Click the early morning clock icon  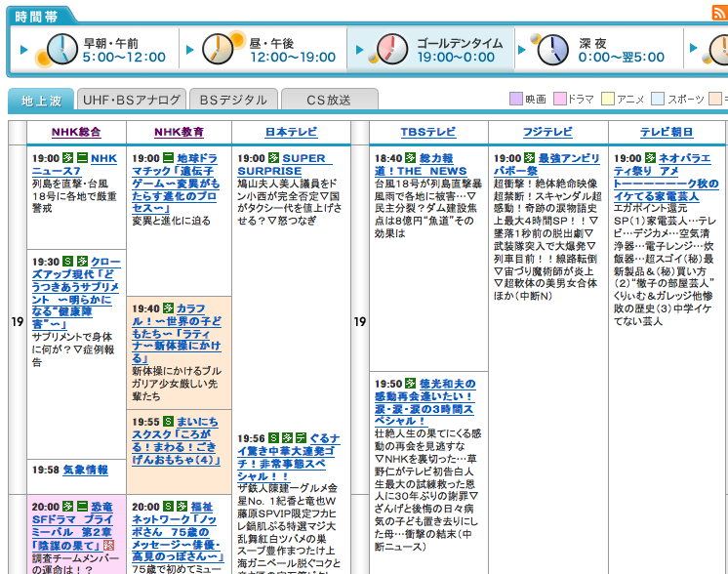pos(62,49)
